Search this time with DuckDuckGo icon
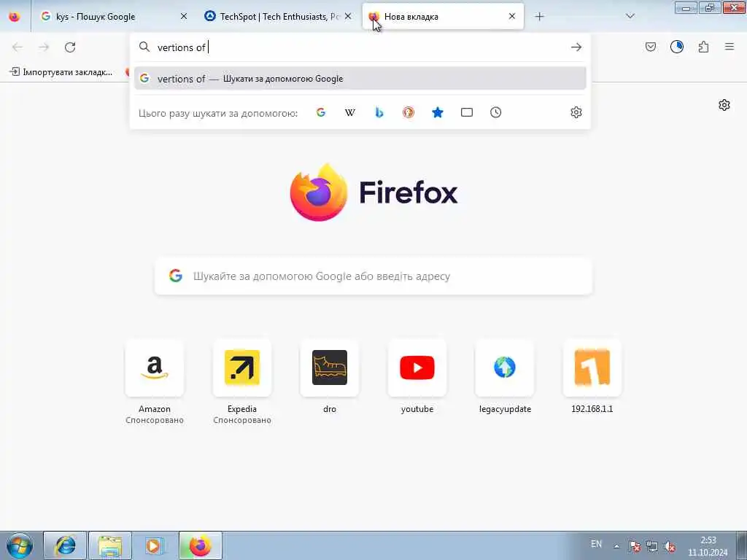Image resolution: width=747 pixels, height=560 pixels. pyautogui.click(x=409, y=112)
